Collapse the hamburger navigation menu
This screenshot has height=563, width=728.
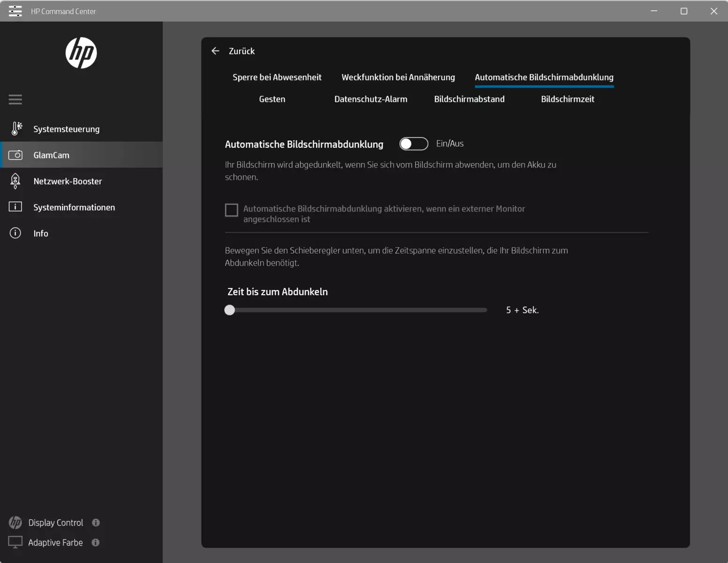15,99
